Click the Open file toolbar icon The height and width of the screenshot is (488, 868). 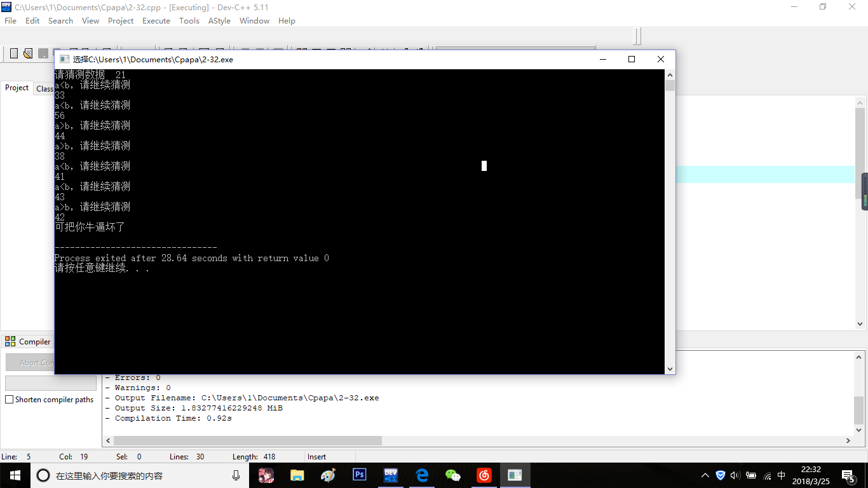tap(28, 53)
